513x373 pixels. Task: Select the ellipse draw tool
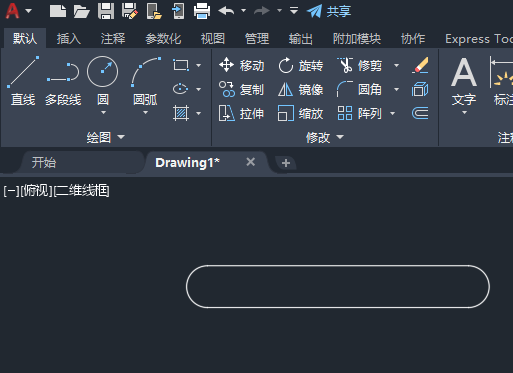(x=181, y=89)
